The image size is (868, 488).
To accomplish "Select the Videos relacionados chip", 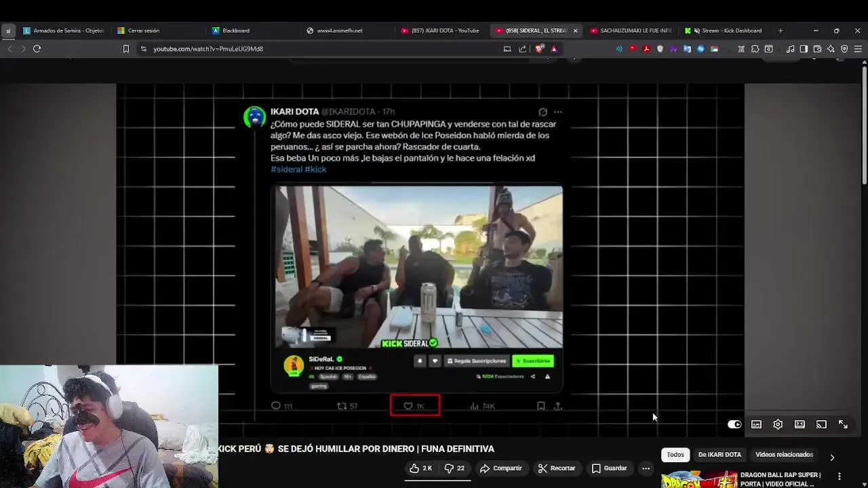I will (x=784, y=455).
